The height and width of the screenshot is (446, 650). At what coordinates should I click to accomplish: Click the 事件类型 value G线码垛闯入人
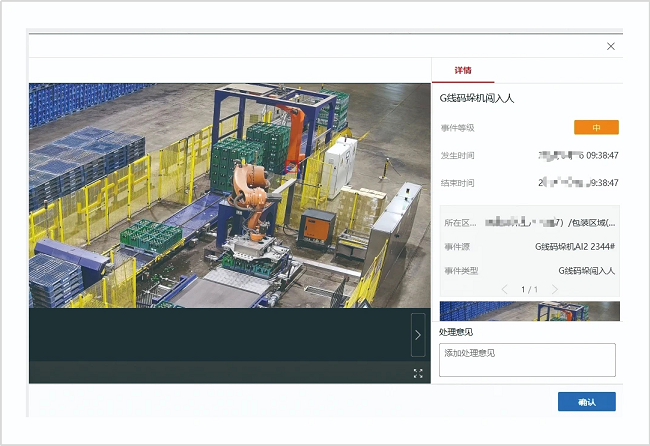[587, 271]
